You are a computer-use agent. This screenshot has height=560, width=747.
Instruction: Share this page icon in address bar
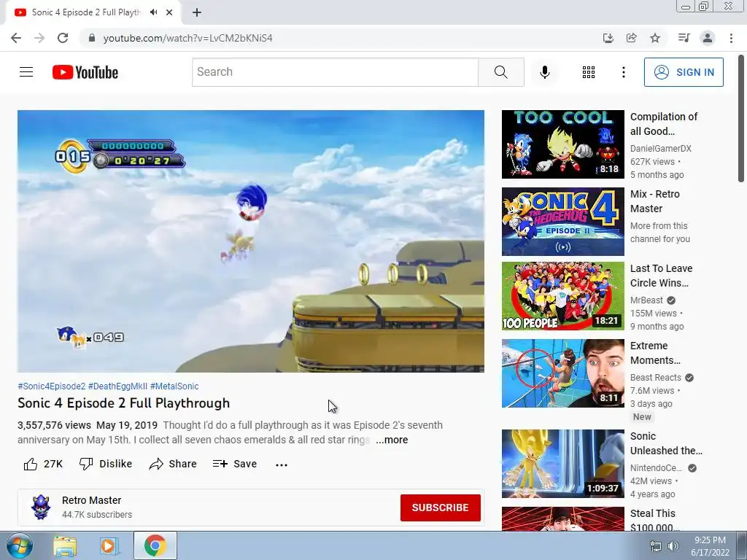click(x=631, y=38)
